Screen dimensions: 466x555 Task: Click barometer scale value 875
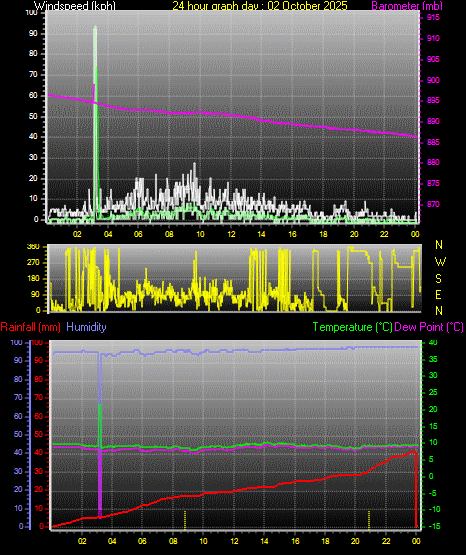433,183
